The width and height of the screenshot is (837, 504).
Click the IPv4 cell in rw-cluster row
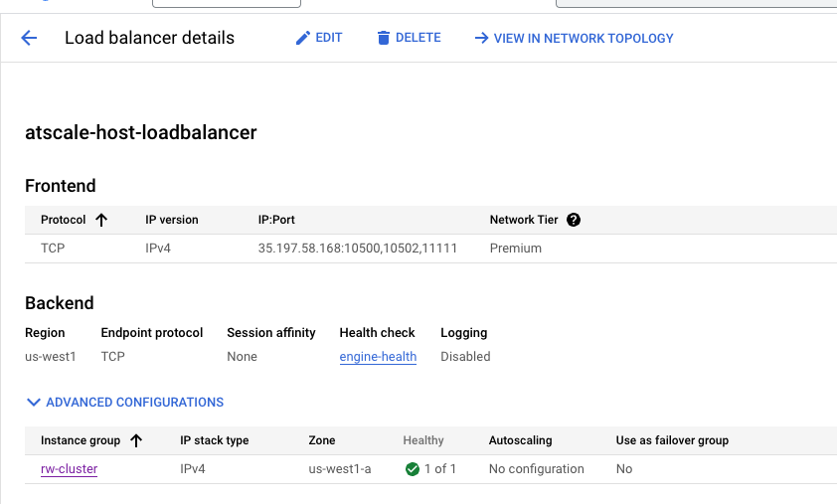tap(193, 469)
